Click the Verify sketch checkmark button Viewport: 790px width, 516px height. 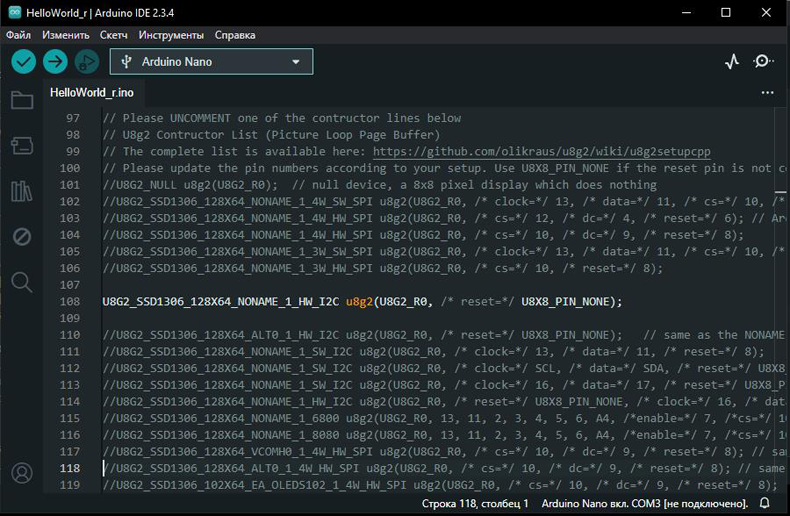coord(23,62)
